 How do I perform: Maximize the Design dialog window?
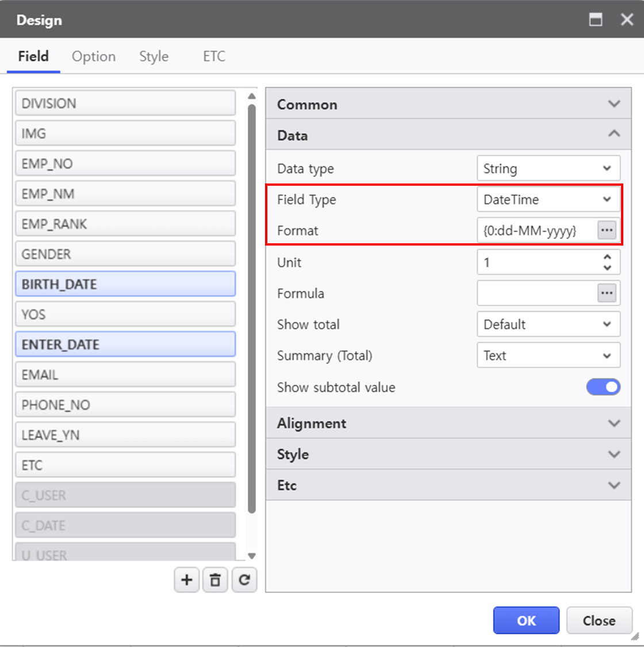(595, 20)
